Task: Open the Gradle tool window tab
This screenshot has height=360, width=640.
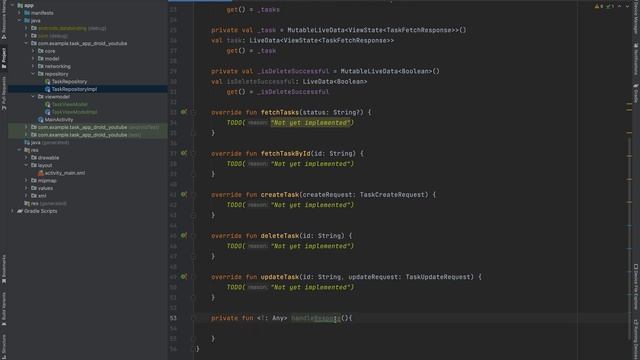Action: point(636,93)
